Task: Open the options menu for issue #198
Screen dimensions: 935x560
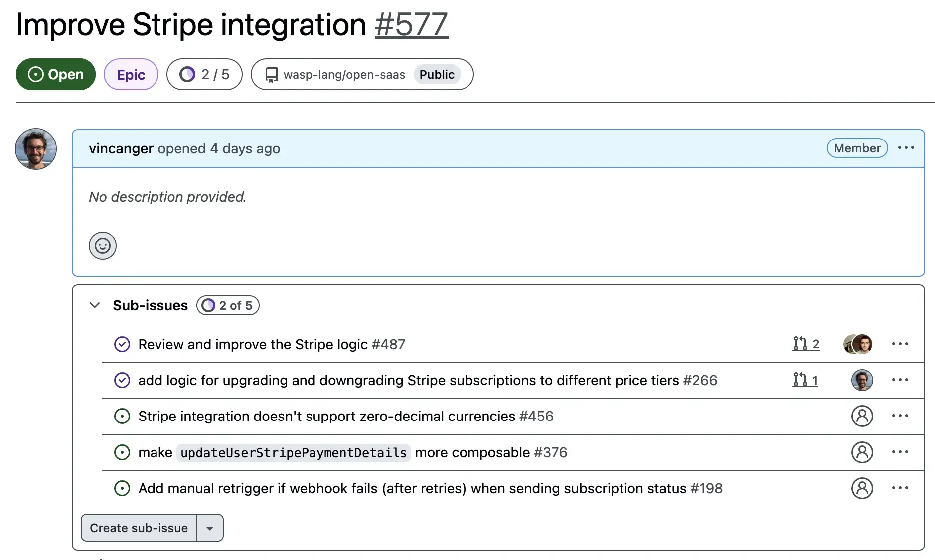Action: pos(900,488)
